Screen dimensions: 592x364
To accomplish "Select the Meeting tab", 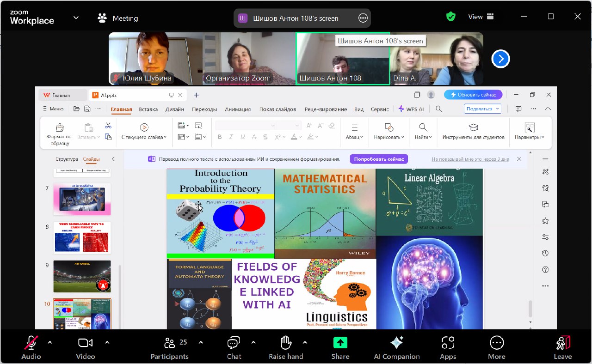I will (x=118, y=18).
